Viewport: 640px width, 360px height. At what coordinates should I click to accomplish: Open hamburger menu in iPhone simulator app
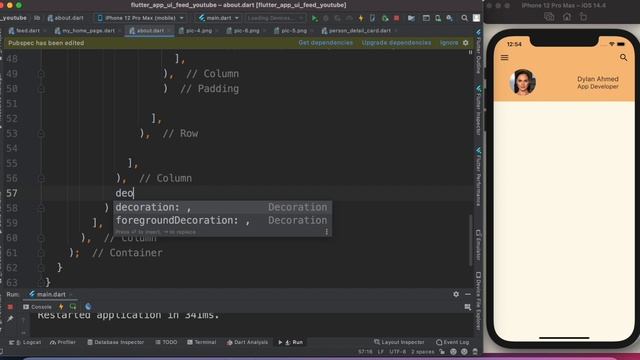click(504, 58)
